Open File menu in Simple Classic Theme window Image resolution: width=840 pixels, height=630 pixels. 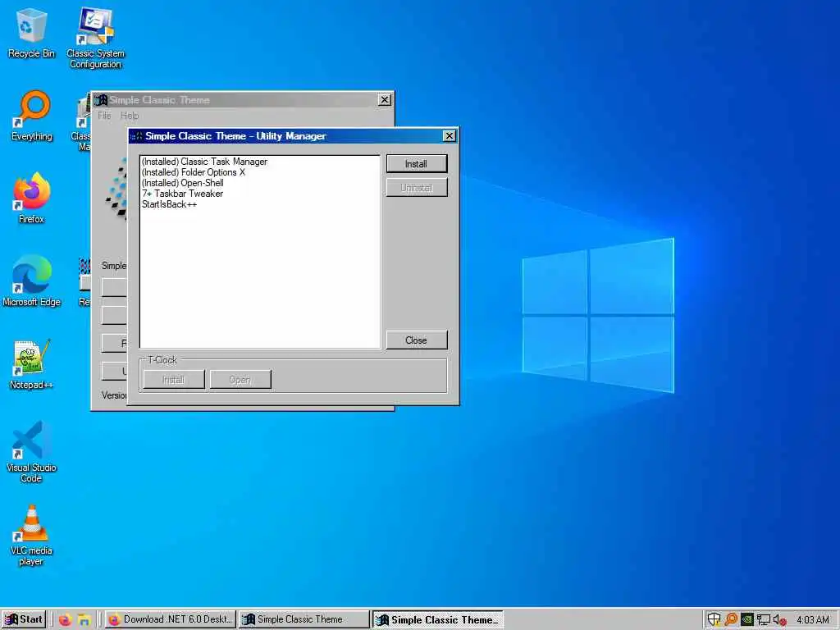pos(104,116)
